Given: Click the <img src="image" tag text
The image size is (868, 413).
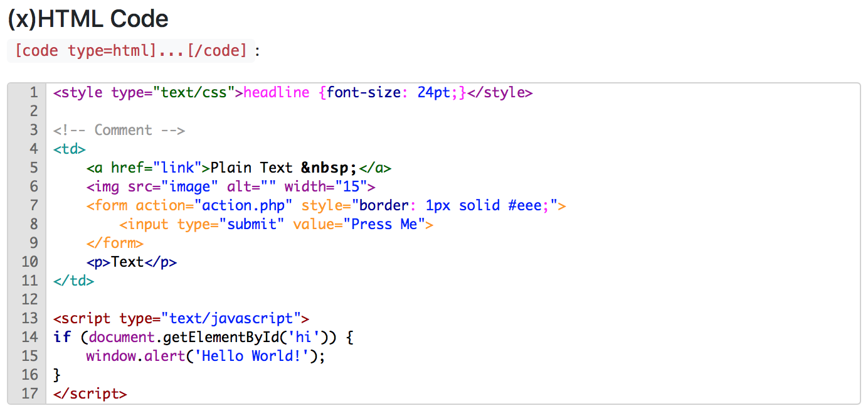Looking at the screenshot, I should pos(152,187).
